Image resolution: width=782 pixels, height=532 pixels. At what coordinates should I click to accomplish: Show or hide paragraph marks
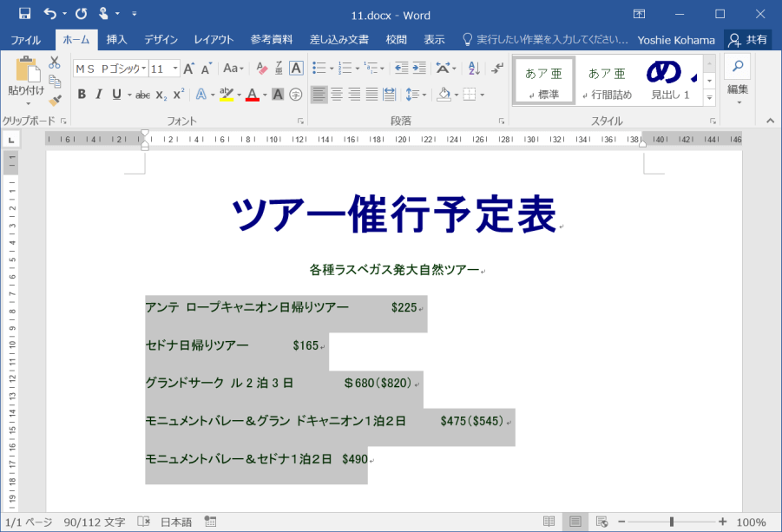coord(497,69)
